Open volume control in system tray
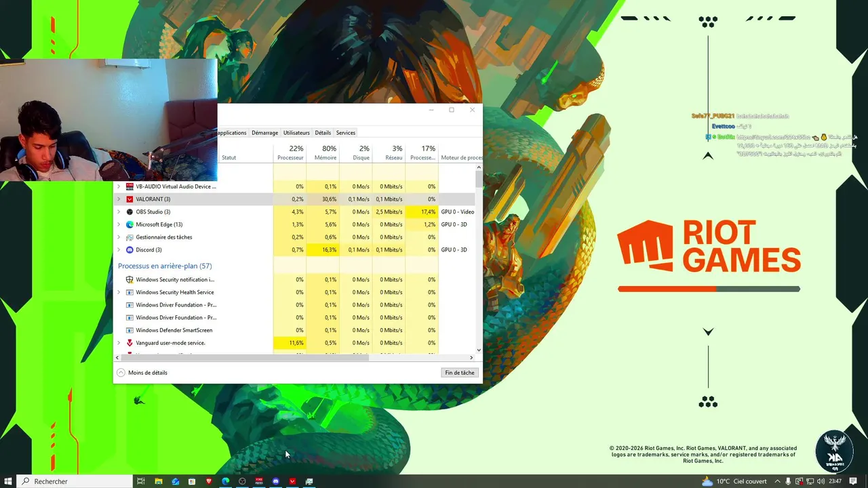 (821, 481)
